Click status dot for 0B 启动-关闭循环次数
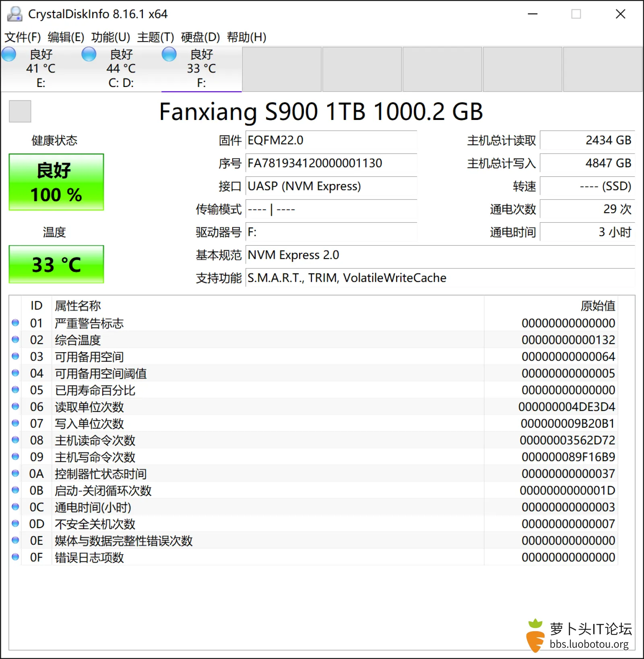The image size is (644, 659). point(15,490)
